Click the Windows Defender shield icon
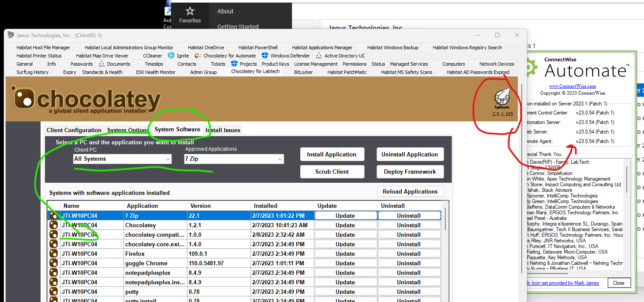Screen dimensions: 644x302 [x=264, y=55]
